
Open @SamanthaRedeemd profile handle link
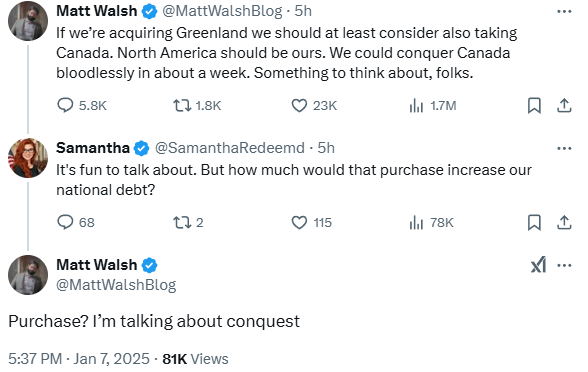[230, 148]
